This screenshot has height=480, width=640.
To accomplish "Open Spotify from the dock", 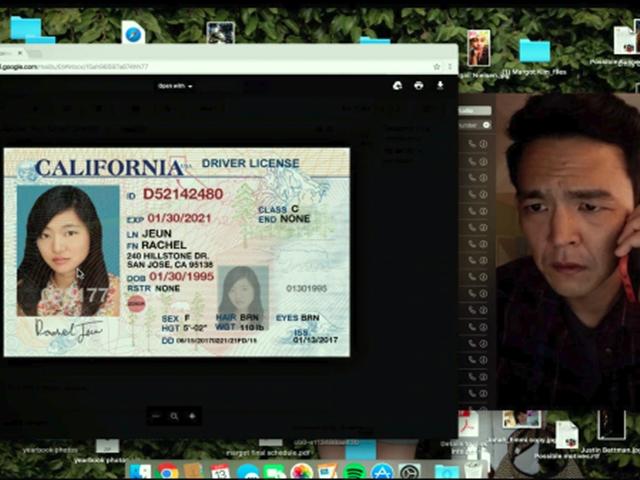I will click(354, 472).
